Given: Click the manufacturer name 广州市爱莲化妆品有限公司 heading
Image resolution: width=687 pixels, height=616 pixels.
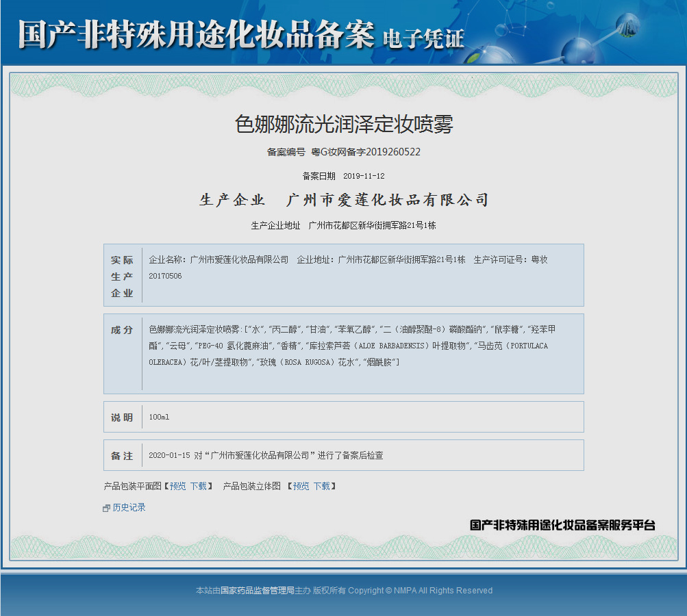Looking at the screenshot, I should click(x=387, y=200).
